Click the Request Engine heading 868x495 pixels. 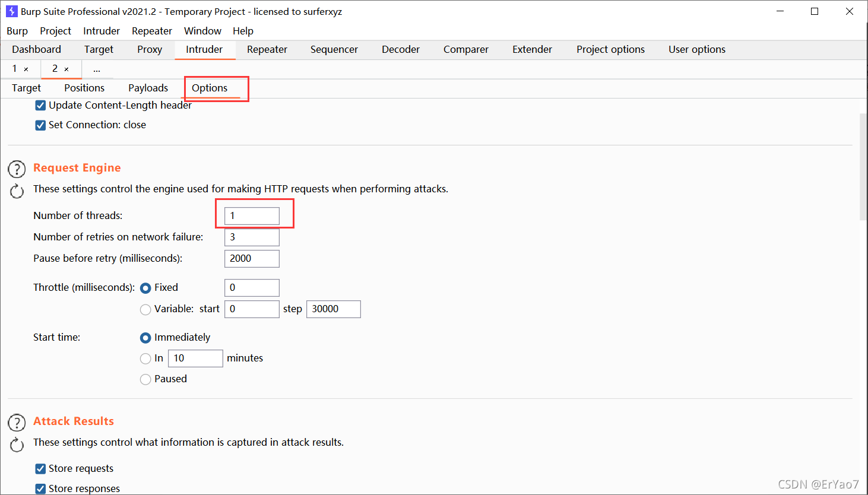[x=77, y=168]
